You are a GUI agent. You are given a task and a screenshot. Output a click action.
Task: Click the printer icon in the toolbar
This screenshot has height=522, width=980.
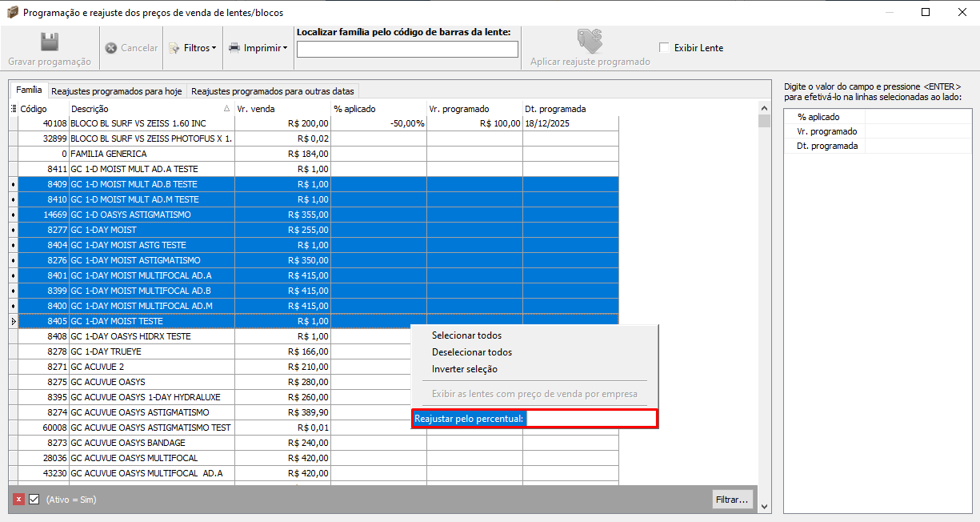(234, 48)
